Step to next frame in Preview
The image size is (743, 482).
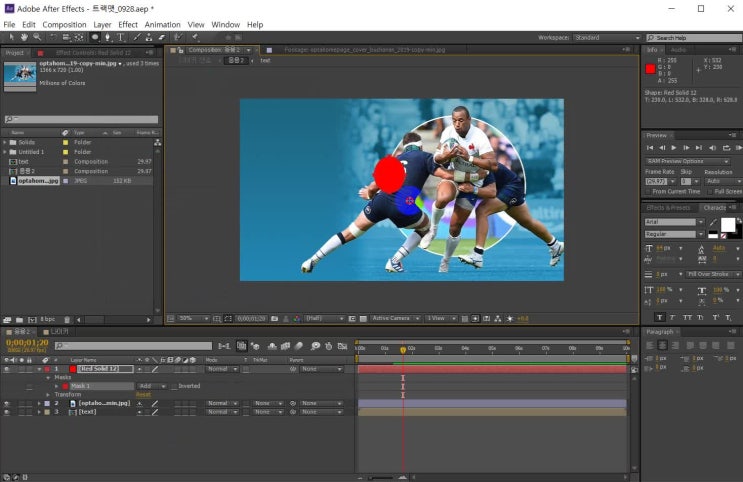[x=686, y=148]
